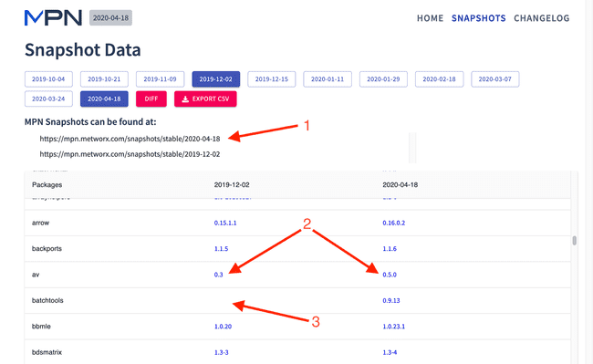Click the snapshot URL ending 2020-04-18
The image size is (593, 364).
pyautogui.click(x=130, y=139)
